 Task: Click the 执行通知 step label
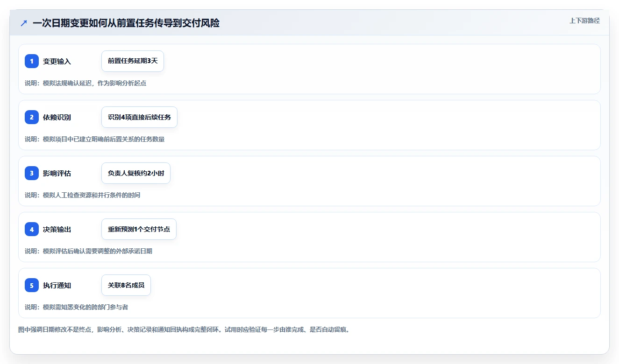click(x=57, y=286)
